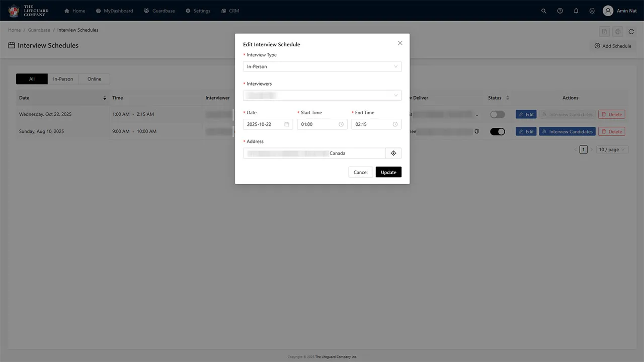This screenshot has width=644, height=362.
Task: Click the locate address target icon
Action: pos(393,153)
